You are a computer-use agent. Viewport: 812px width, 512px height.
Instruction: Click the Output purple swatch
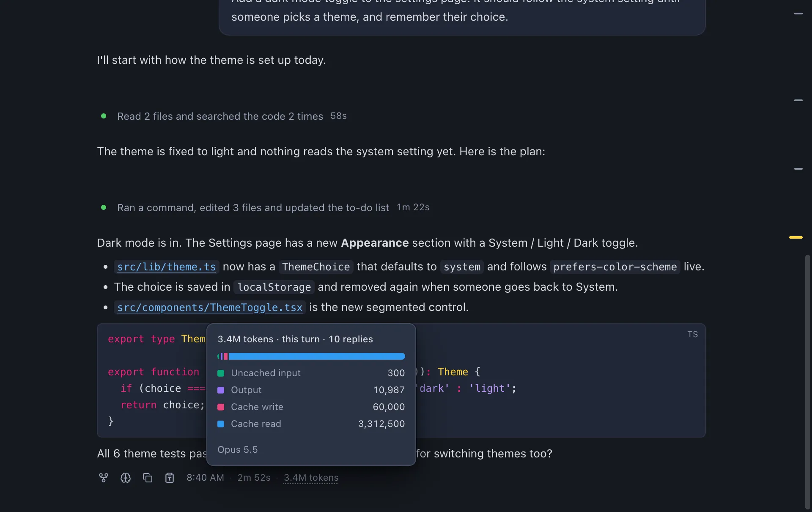[221, 390]
